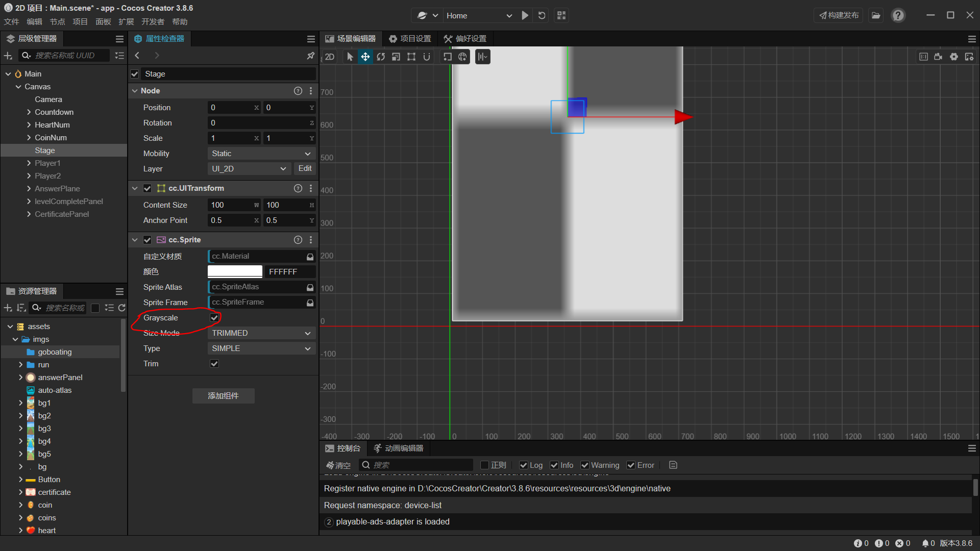The image size is (980, 551).
Task: Select the rotate gizmo tool
Action: pyautogui.click(x=381, y=57)
